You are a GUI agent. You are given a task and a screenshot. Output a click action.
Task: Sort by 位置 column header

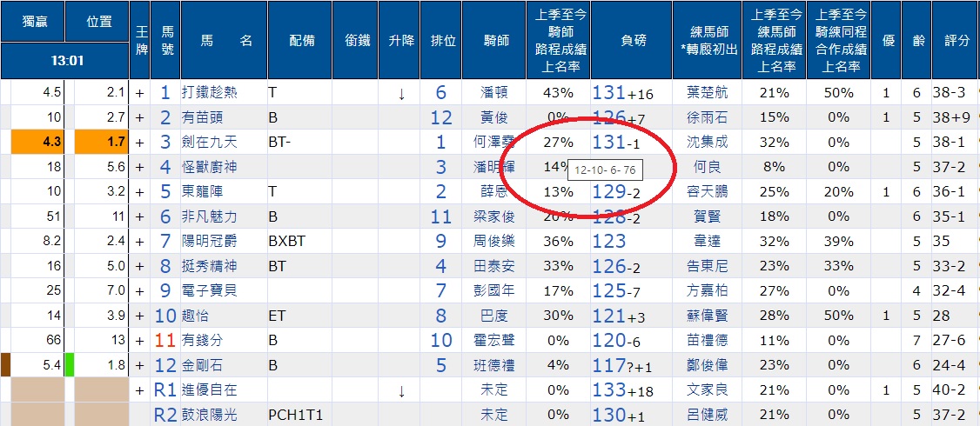click(x=97, y=21)
